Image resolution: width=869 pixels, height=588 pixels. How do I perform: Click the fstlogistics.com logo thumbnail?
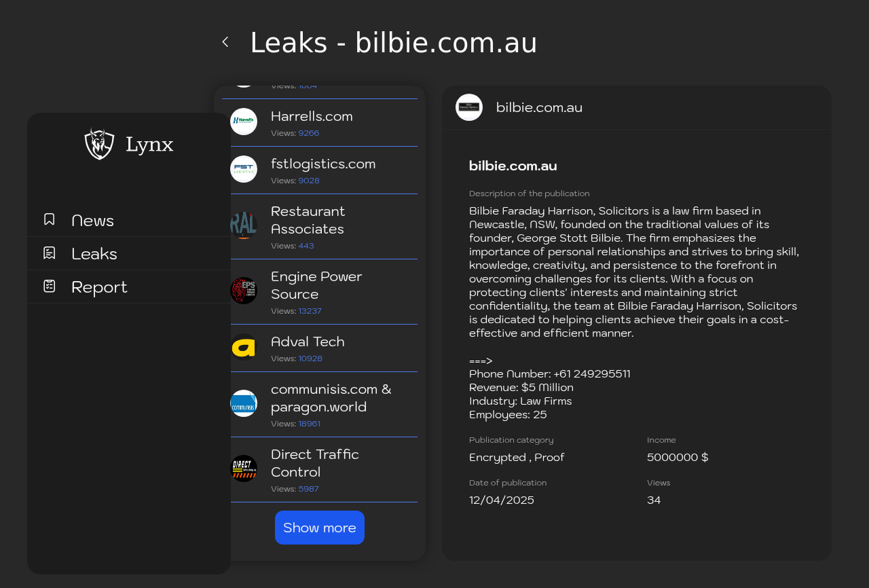point(244,169)
